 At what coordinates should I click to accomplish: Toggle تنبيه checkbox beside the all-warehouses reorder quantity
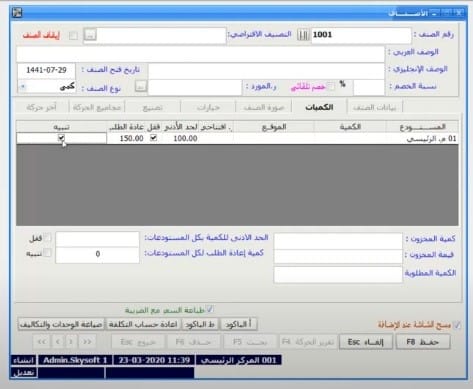(47, 253)
